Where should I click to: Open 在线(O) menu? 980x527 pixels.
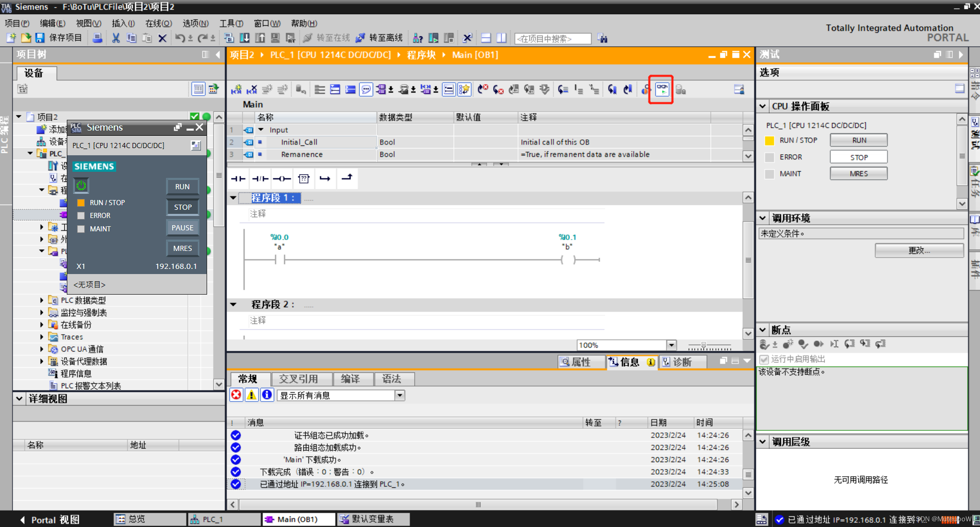tap(158, 23)
